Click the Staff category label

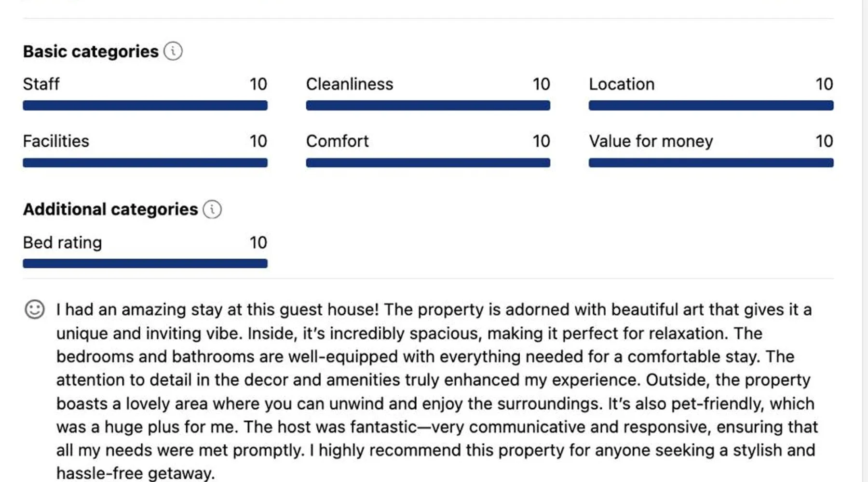tap(41, 84)
